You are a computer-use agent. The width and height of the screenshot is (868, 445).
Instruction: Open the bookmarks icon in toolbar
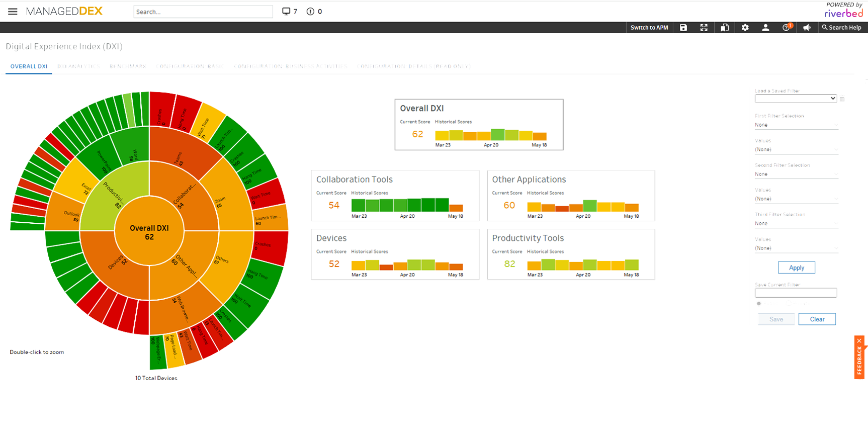point(724,28)
